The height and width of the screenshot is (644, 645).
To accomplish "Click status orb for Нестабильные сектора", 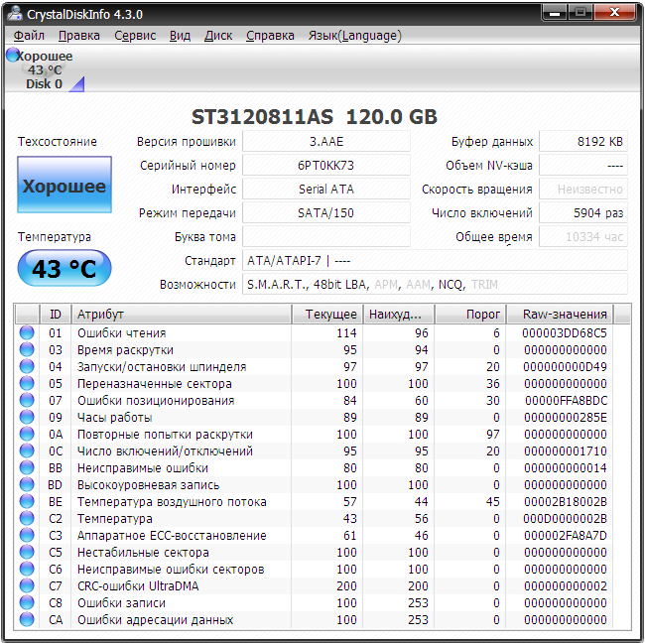I will tap(27, 552).
